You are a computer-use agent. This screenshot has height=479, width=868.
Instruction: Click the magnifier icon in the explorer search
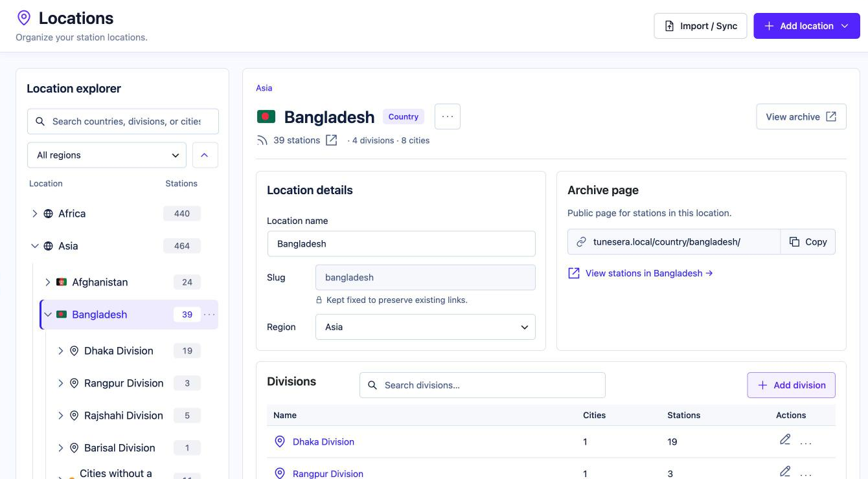pyautogui.click(x=40, y=122)
